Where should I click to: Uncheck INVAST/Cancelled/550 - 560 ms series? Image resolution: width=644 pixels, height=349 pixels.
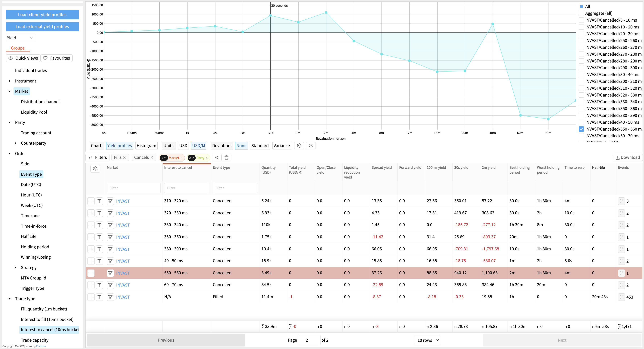[582, 129]
